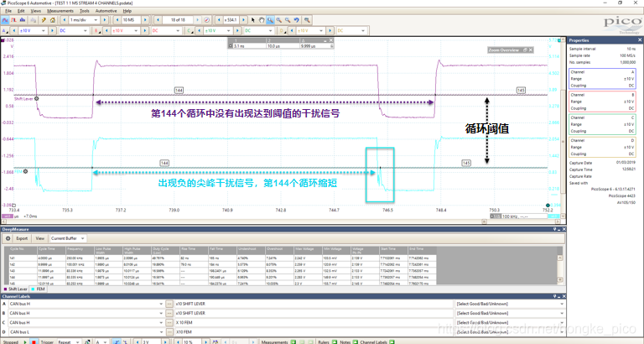Click the undo zoom arrow icon
Viewport: 644px width, 344px height.
click(x=297, y=20)
